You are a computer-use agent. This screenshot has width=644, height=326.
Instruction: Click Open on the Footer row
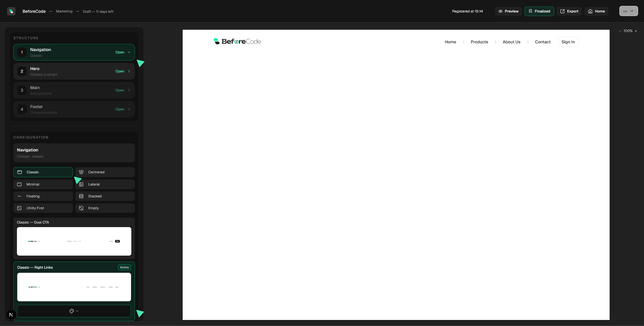[x=120, y=109]
